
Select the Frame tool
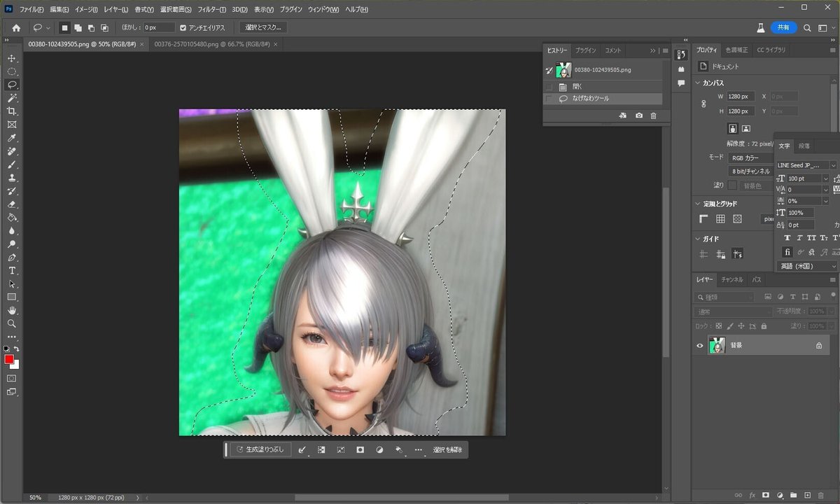coord(12,125)
